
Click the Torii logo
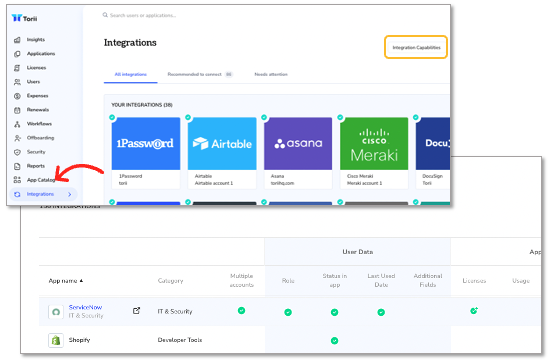pos(24,18)
